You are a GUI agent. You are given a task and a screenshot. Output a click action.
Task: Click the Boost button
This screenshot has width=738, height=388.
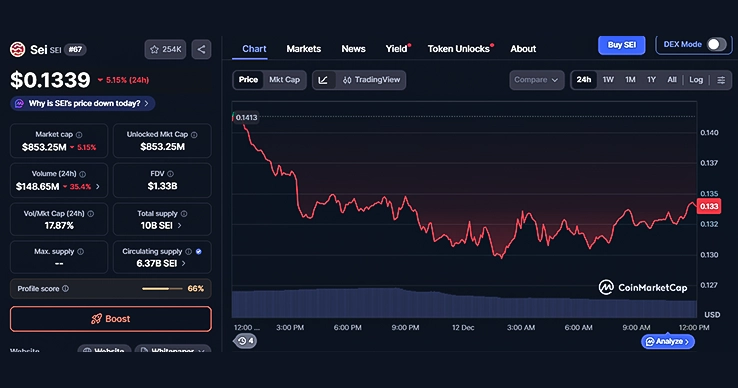[111, 319]
